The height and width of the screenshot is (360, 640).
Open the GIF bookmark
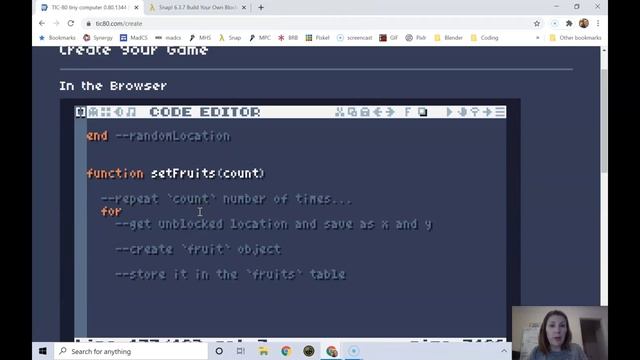389,38
